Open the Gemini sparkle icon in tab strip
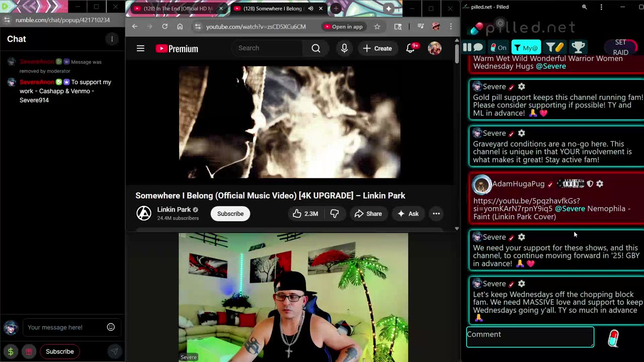 [x=388, y=9]
